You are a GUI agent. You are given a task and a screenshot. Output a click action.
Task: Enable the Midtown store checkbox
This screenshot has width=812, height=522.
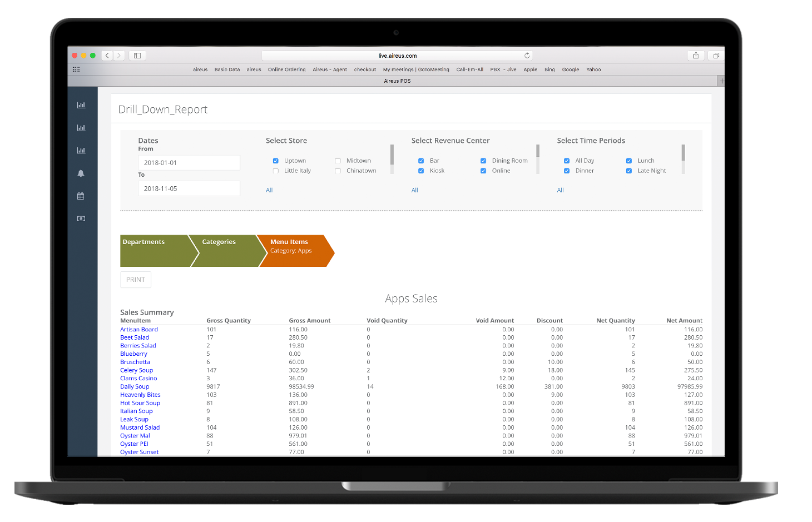(x=338, y=161)
